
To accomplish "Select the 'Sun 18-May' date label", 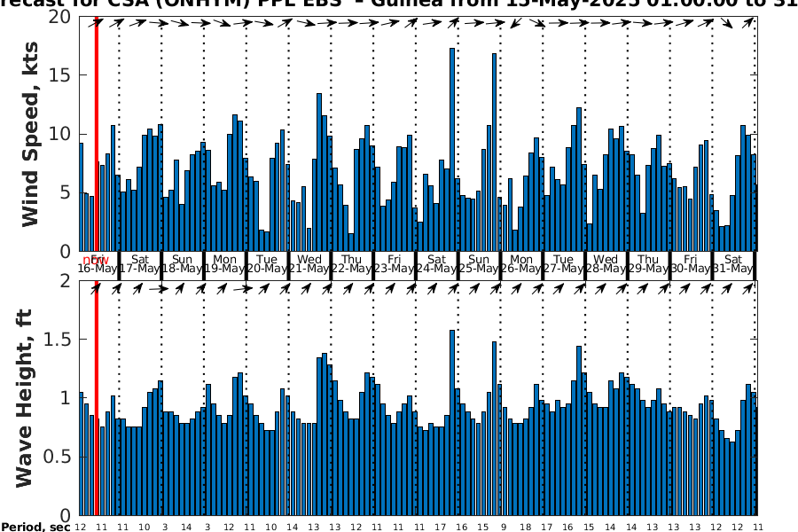I will (182, 263).
